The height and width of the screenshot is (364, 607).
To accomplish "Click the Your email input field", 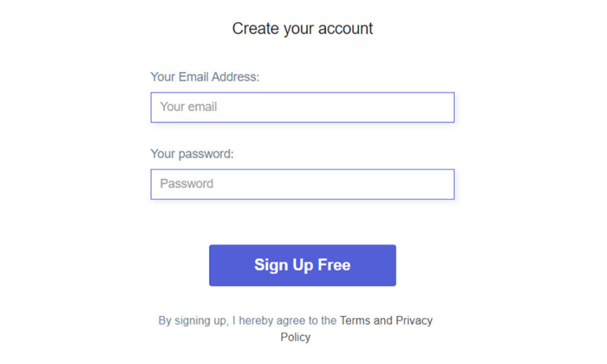I will (x=302, y=107).
